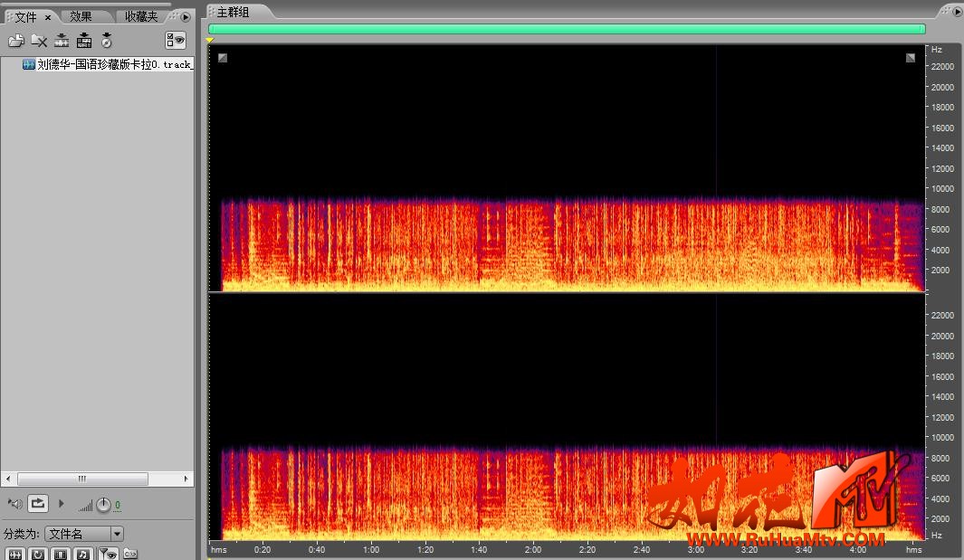Click the Hz label on frequency scale
Screen dimensions: 964x560
point(936,49)
